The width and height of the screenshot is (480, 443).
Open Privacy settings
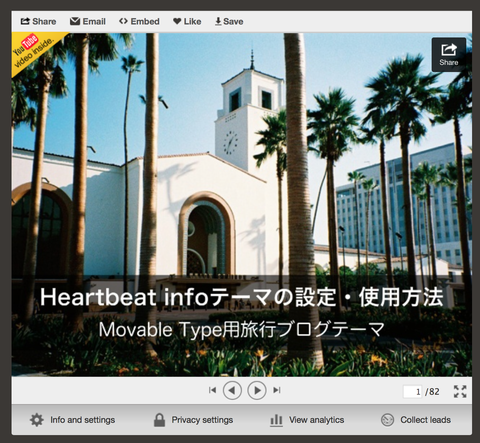click(193, 420)
